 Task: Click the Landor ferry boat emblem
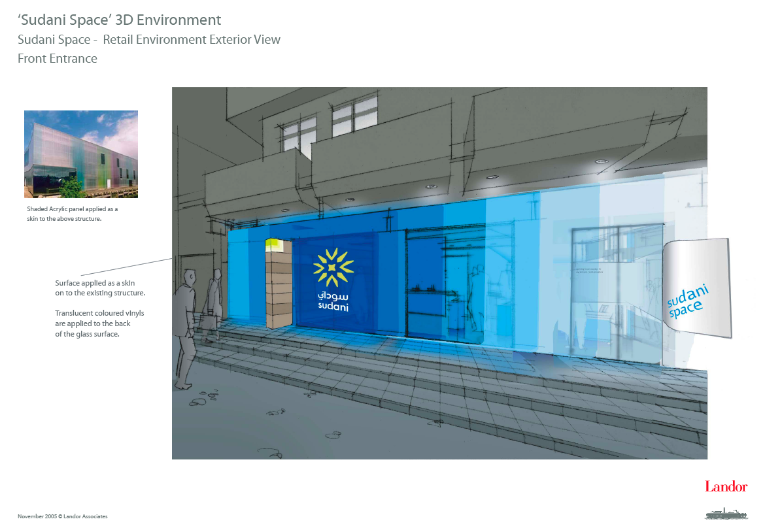click(726, 514)
